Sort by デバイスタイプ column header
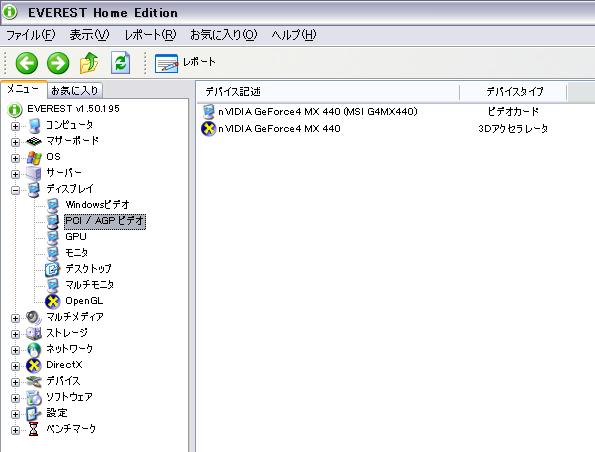The height and width of the screenshot is (452, 595). pos(513,91)
